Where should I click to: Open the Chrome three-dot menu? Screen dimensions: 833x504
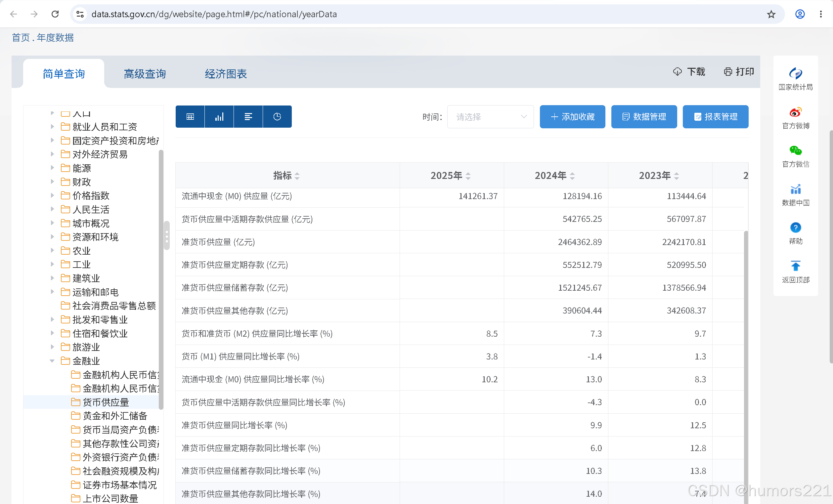(x=821, y=14)
